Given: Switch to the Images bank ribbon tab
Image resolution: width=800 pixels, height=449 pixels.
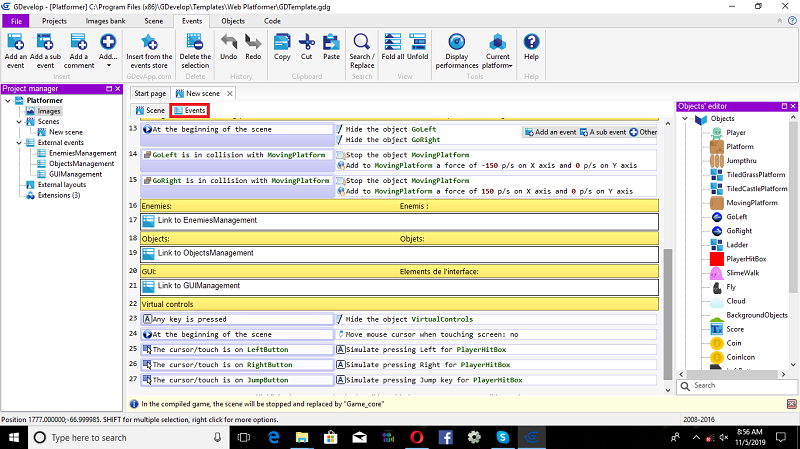Looking at the screenshot, I should 105,20.
